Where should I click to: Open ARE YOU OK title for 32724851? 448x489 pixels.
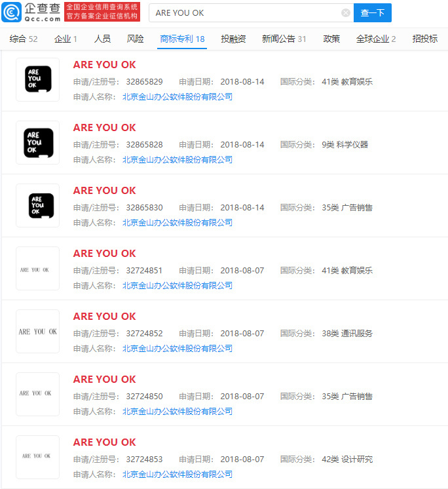(x=104, y=254)
